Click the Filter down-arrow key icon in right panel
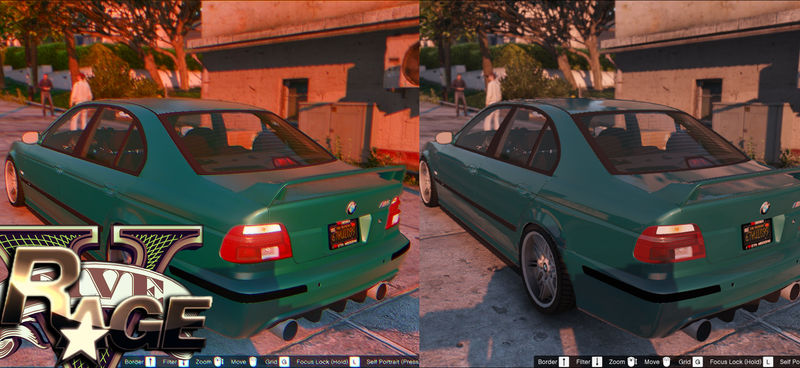 point(597,362)
